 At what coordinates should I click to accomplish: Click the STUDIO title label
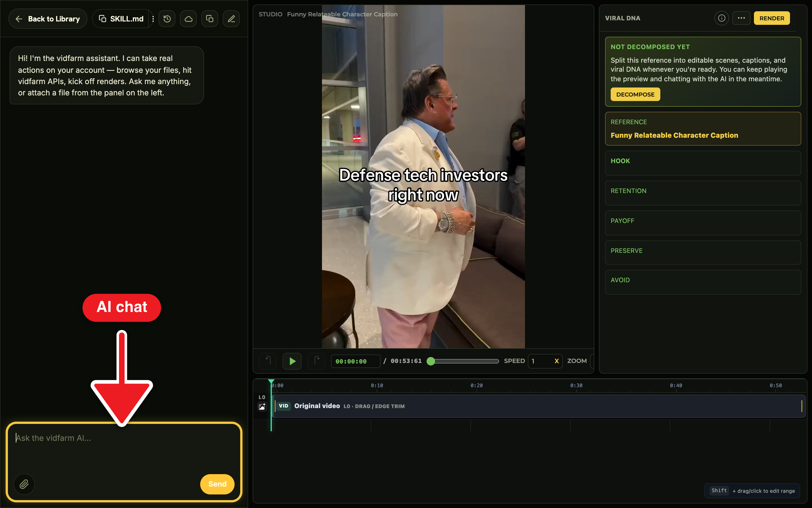270,14
